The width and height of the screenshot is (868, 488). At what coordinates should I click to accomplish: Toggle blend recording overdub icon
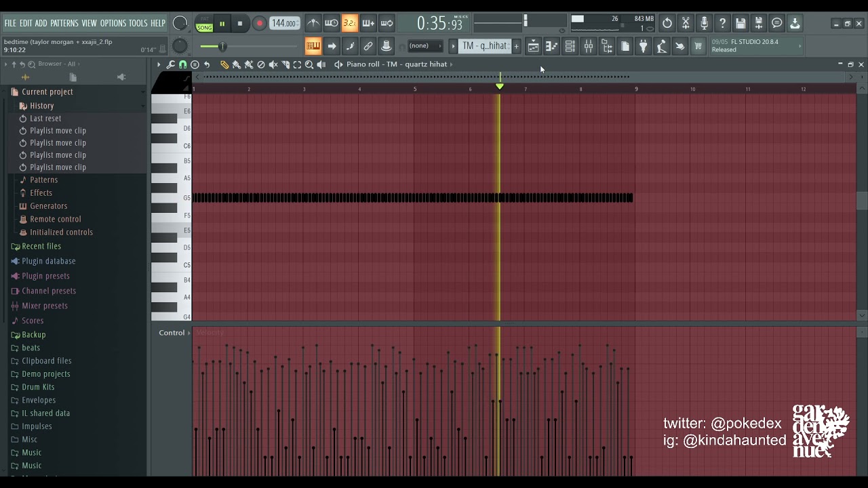pos(368,24)
